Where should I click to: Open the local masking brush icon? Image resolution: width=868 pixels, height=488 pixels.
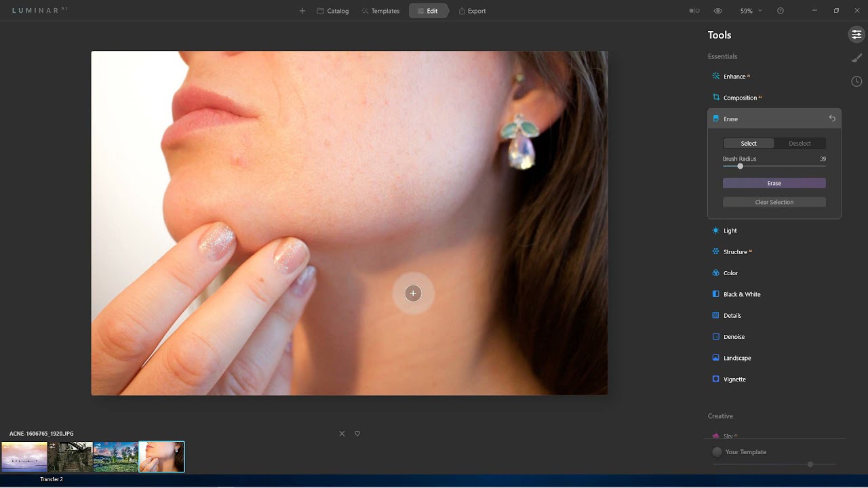pos(856,58)
